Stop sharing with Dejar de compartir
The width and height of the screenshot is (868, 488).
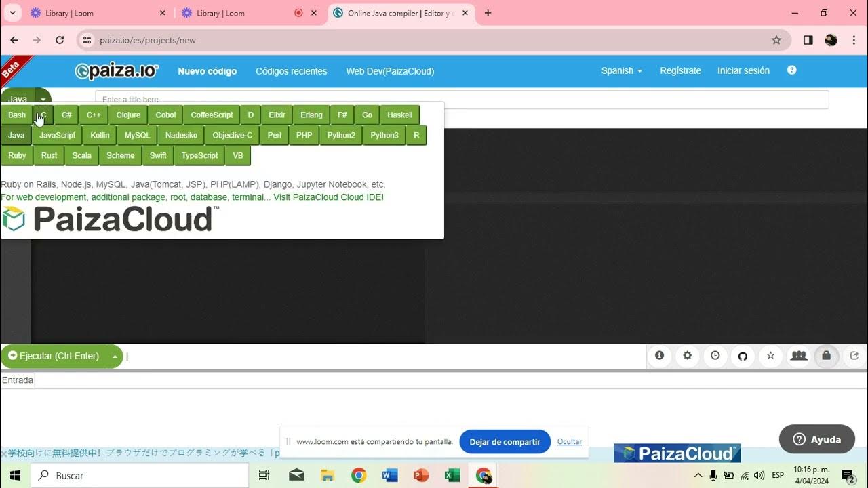(505, 442)
